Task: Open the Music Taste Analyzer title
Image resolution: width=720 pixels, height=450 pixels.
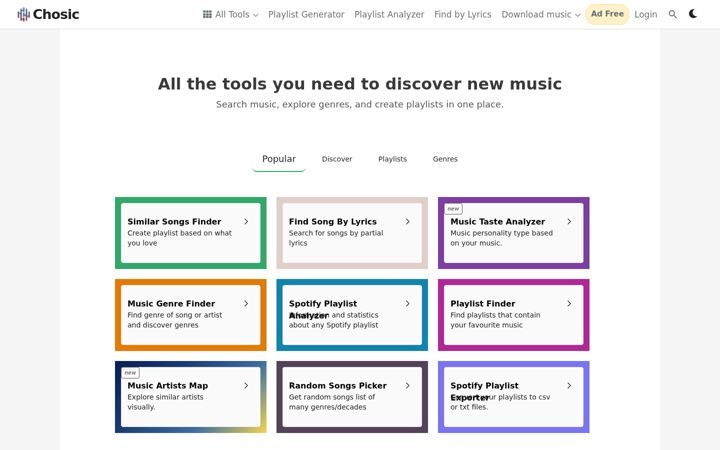Action: [x=498, y=221]
